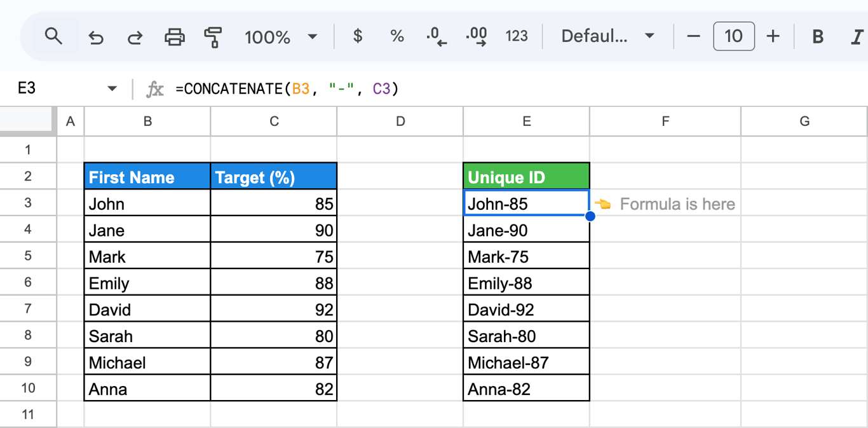The image size is (868, 428).
Task: Toggle bold formatting
Action: 818,37
